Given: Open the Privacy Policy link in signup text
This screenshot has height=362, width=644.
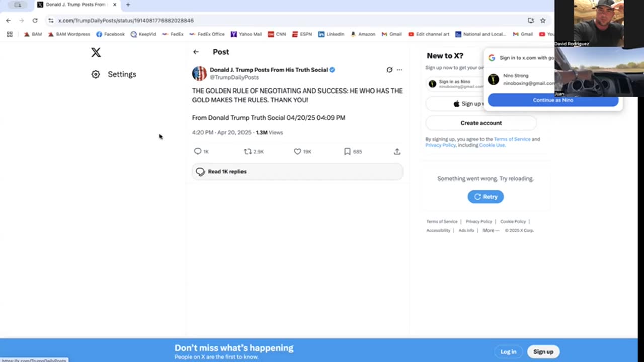Looking at the screenshot, I should point(440,145).
